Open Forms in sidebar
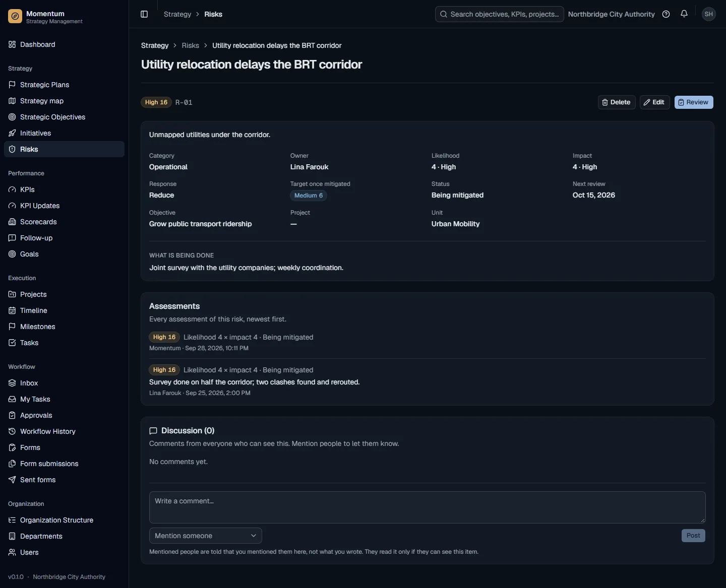Viewport: 726px width, 588px height. coord(64,447)
